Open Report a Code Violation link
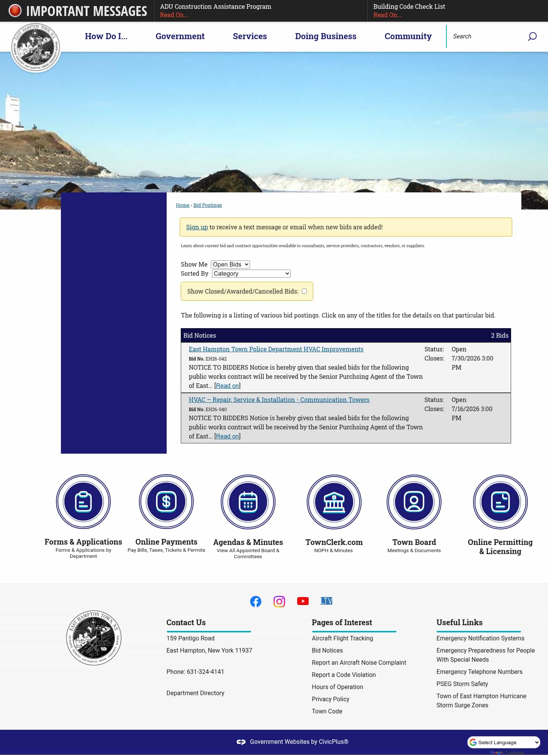Viewport: 548px width, 756px height. click(x=344, y=675)
